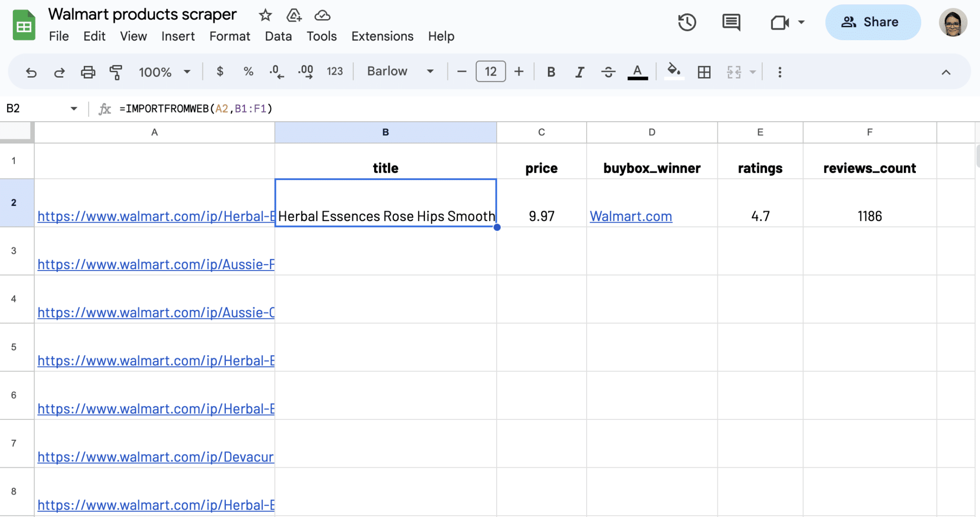Viewport: 980px width, 517px height.
Task: Apply strikethrough formatting
Action: (x=608, y=72)
